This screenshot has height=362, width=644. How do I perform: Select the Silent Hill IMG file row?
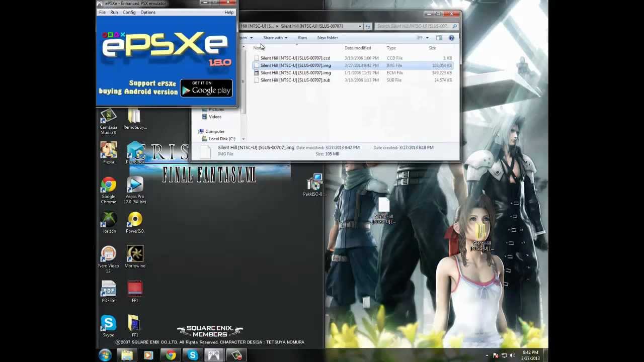pos(353,65)
